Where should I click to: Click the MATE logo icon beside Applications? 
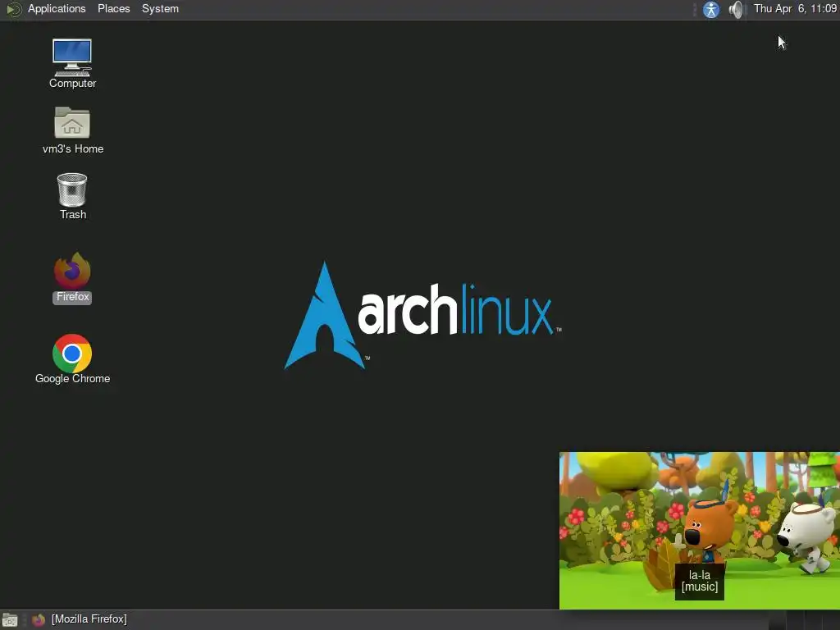coord(13,10)
